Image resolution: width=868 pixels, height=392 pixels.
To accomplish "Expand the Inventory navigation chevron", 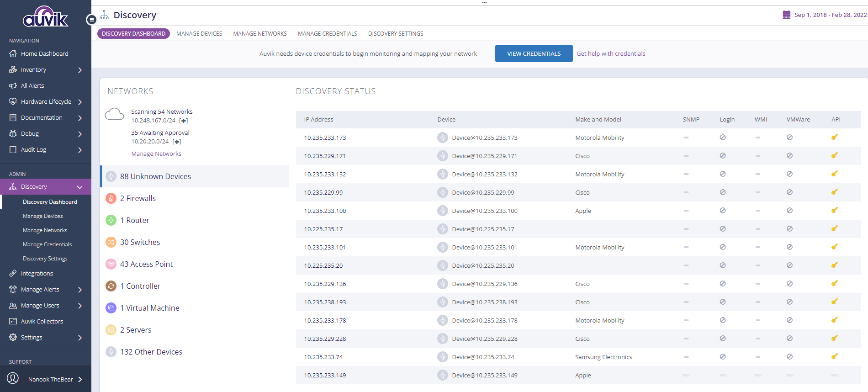I will 80,70.
